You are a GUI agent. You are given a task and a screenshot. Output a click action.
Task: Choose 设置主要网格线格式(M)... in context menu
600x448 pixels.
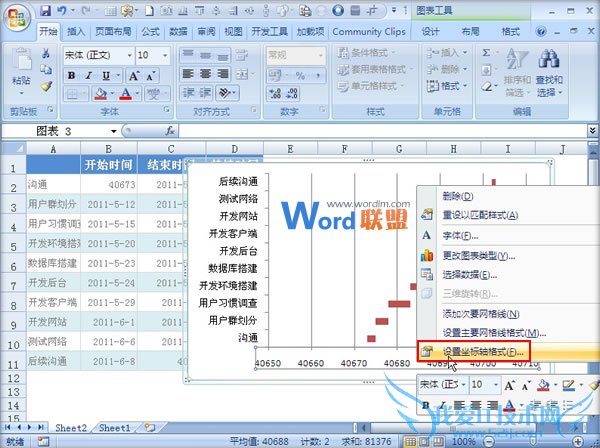coord(494,332)
